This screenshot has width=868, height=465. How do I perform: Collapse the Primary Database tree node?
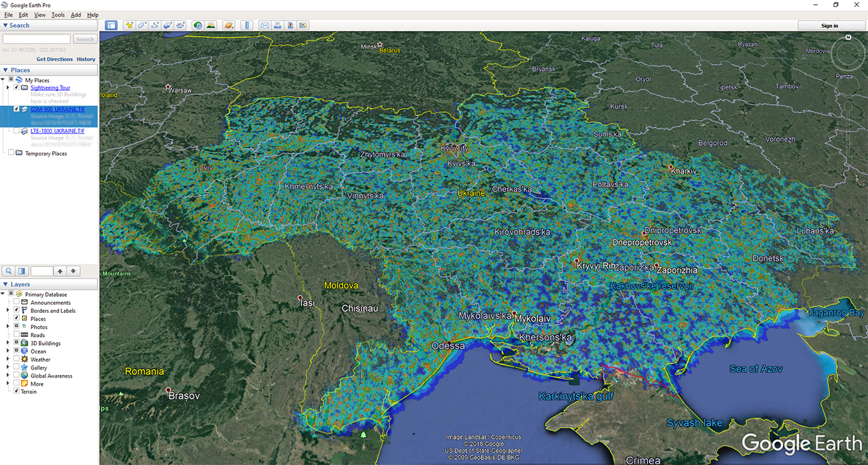tap(3, 294)
